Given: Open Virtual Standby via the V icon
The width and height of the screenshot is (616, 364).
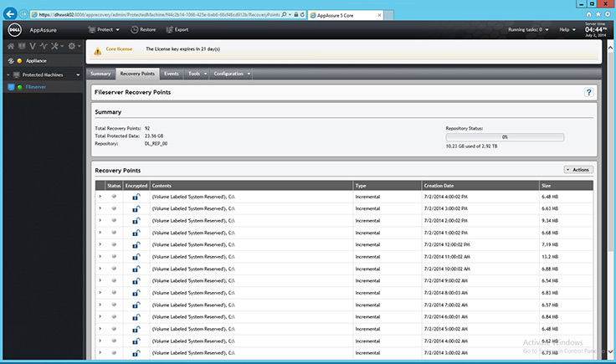Looking at the screenshot, I should coord(32,46).
